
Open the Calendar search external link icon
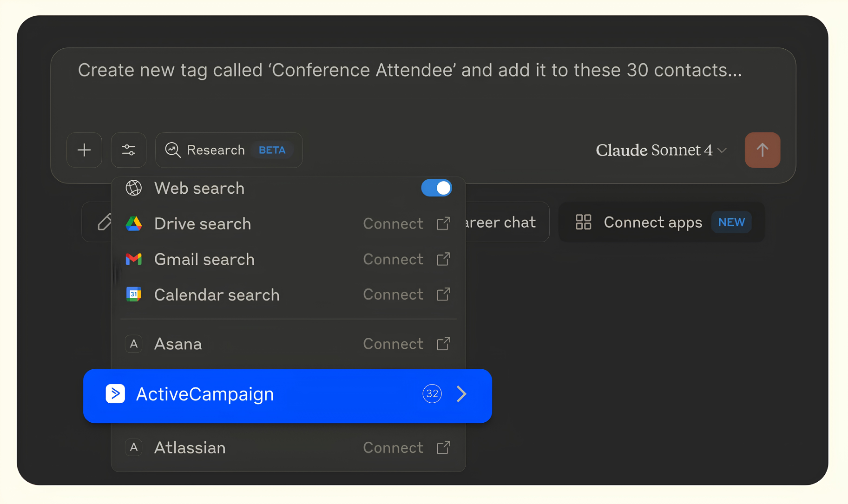(x=443, y=295)
